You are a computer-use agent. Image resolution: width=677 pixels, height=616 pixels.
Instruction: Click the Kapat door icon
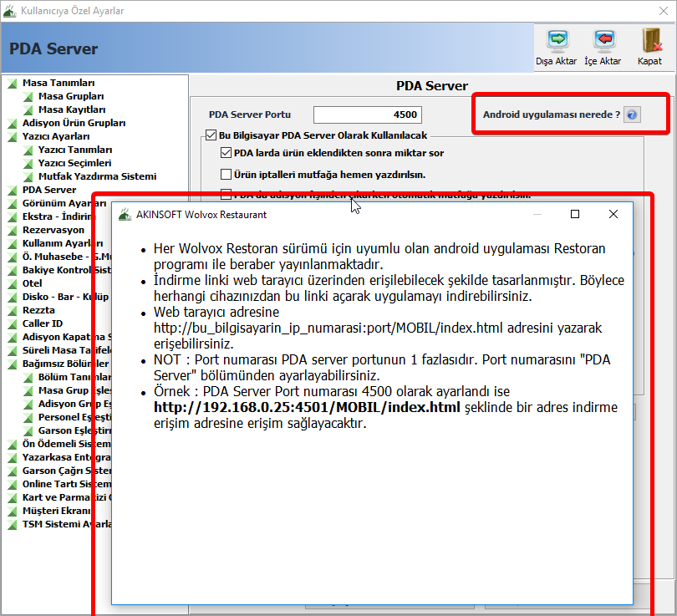pos(650,40)
